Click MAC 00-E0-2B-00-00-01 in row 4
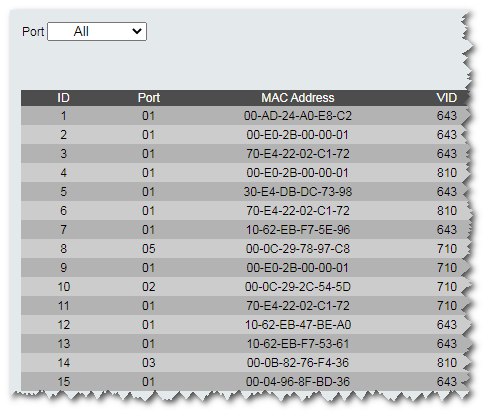The height and width of the screenshot is (418, 490). [298, 173]
